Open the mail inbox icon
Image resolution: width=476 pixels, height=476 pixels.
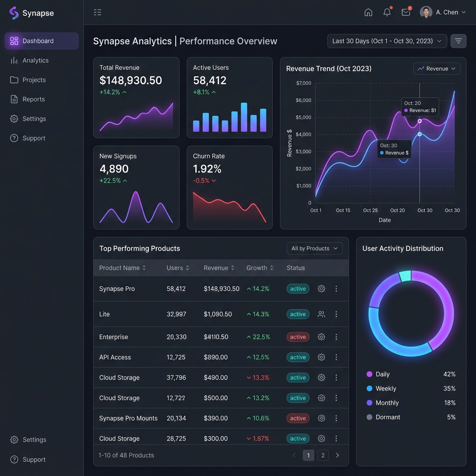(406, 12)
